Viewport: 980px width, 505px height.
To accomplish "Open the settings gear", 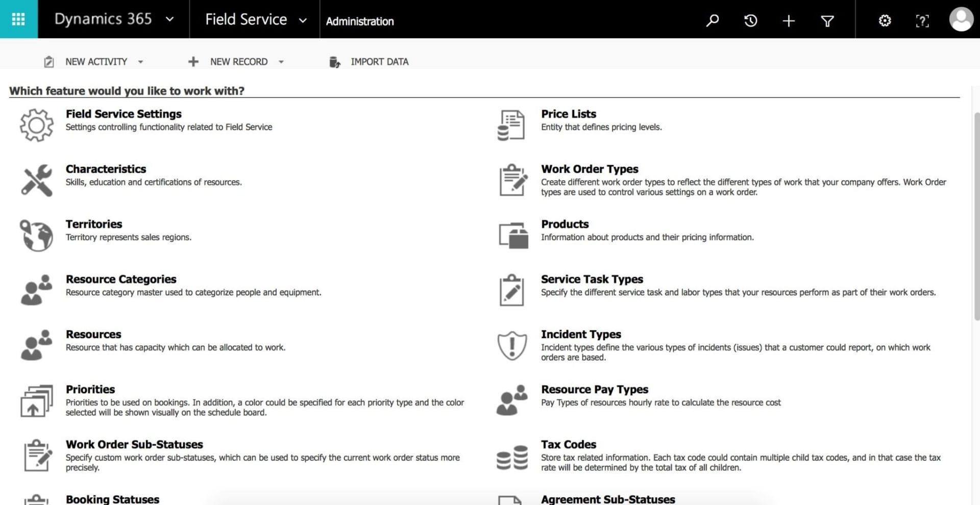I will [x=885, y=20].
